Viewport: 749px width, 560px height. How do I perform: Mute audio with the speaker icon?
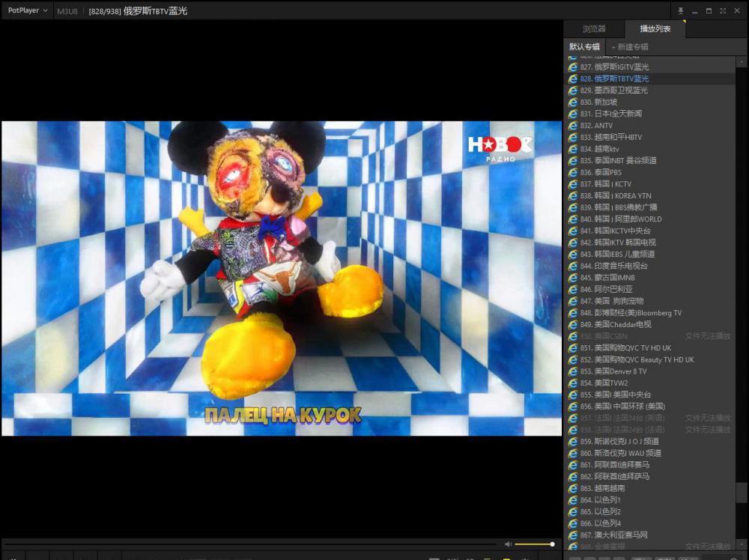pos(508,544)
